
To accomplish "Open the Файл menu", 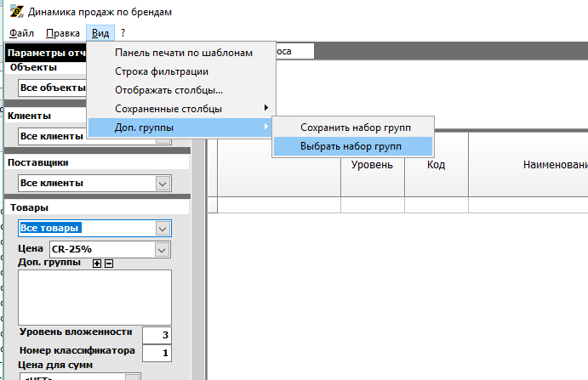I will point(21,33).
